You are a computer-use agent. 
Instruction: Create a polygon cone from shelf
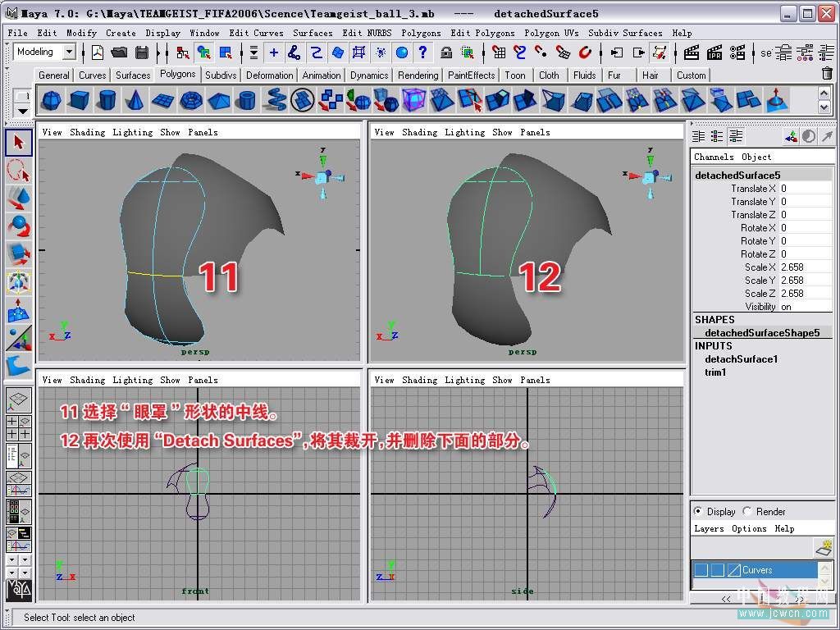[x=135, y=100]
